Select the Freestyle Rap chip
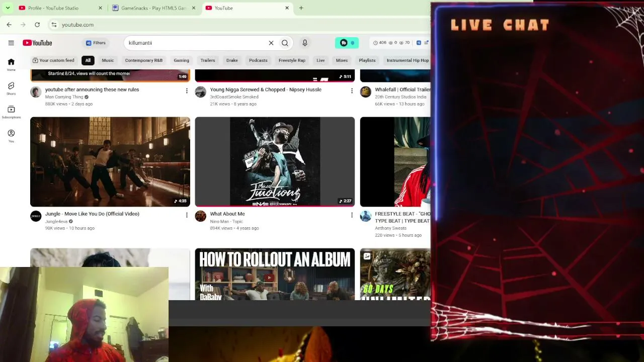 (x=292, y=60)
